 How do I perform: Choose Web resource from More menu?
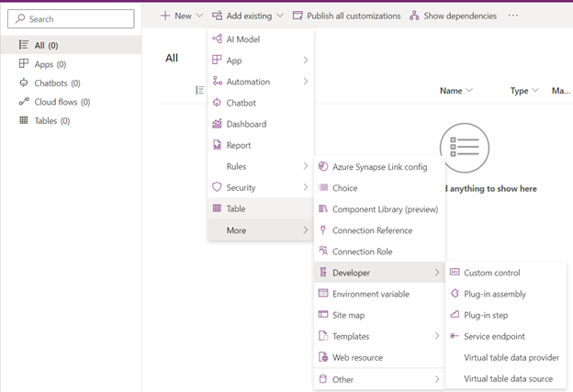pyautogui.click(x=379, y=357)
